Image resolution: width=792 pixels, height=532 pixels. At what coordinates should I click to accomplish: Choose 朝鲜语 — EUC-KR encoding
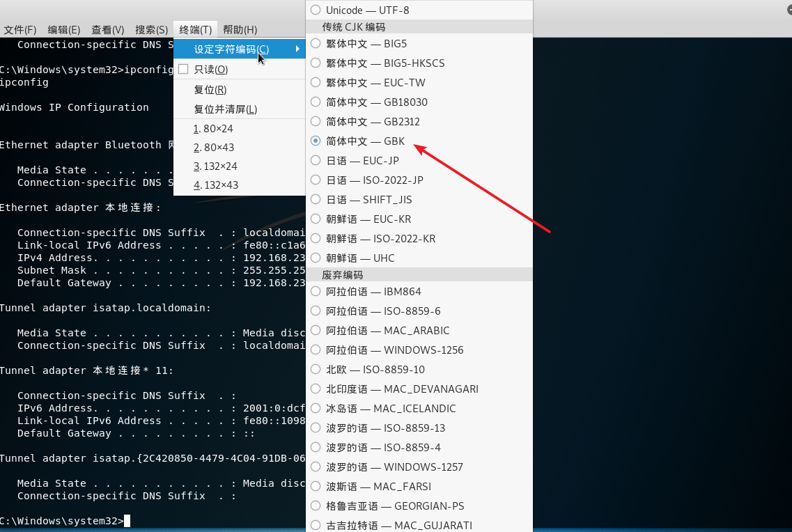(368, 219)
